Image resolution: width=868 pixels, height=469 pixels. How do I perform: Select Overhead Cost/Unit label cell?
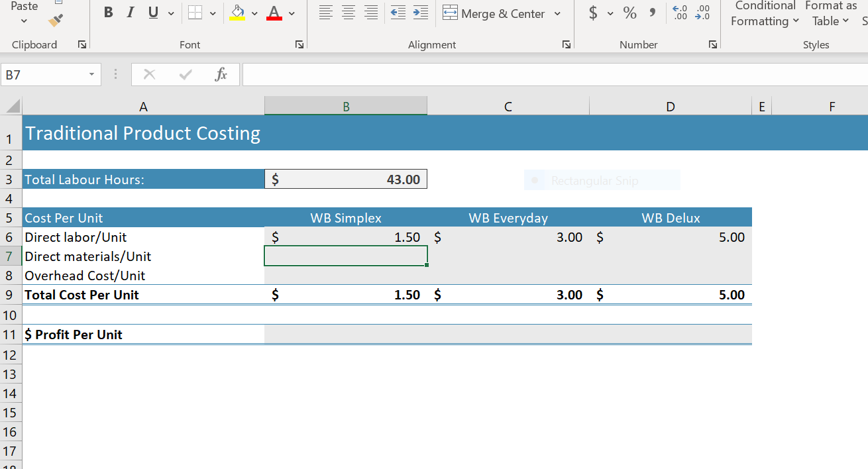(143, 275)
